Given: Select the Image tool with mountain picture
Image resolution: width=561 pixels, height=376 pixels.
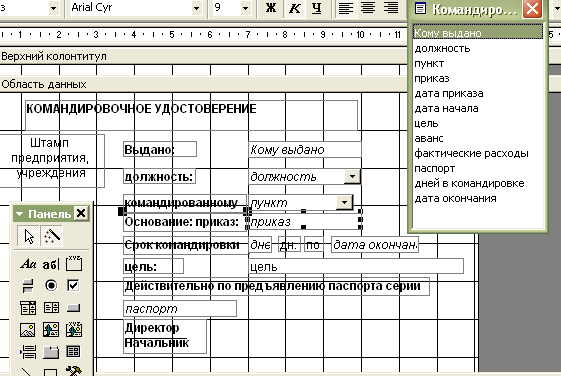Looking at the screenshot, I should click(28, 330).
